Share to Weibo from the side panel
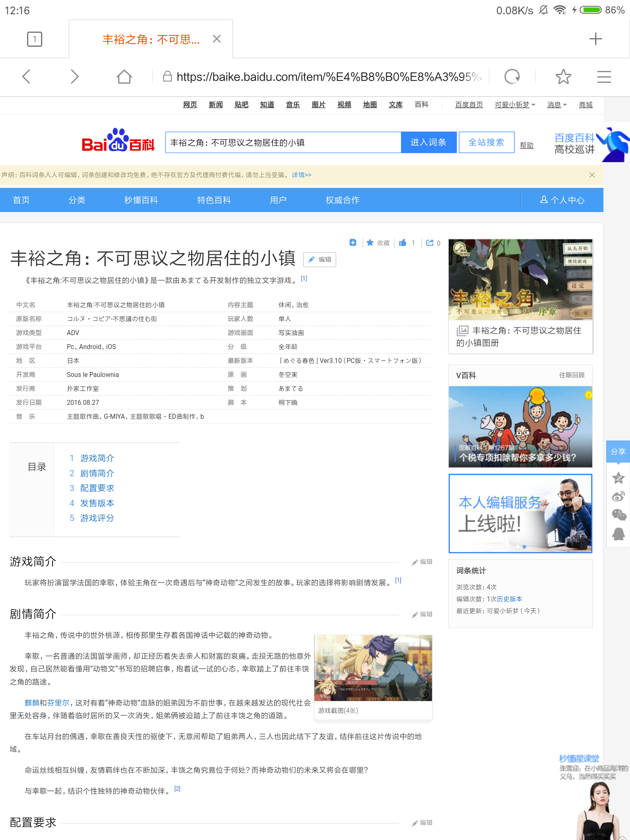The image size is (630, 840). 618,496
